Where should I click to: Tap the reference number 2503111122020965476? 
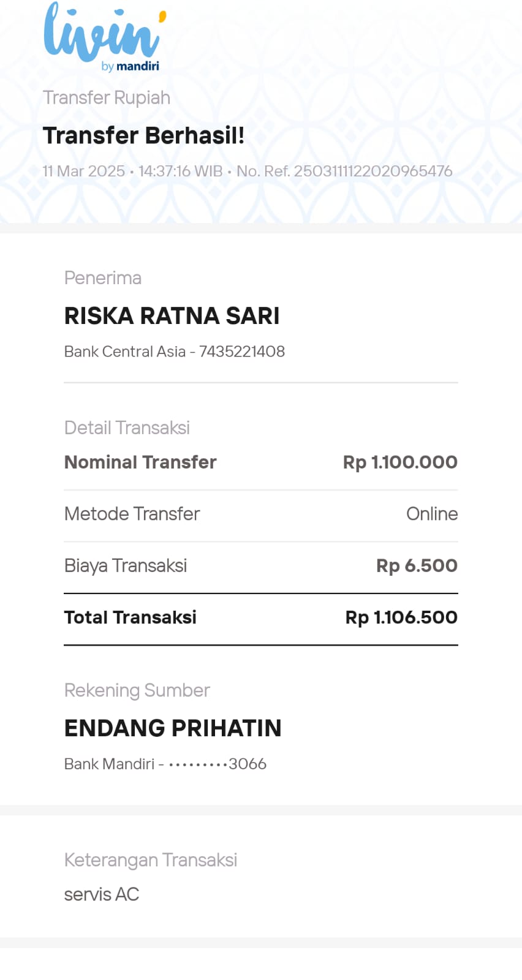coord(373,171)
